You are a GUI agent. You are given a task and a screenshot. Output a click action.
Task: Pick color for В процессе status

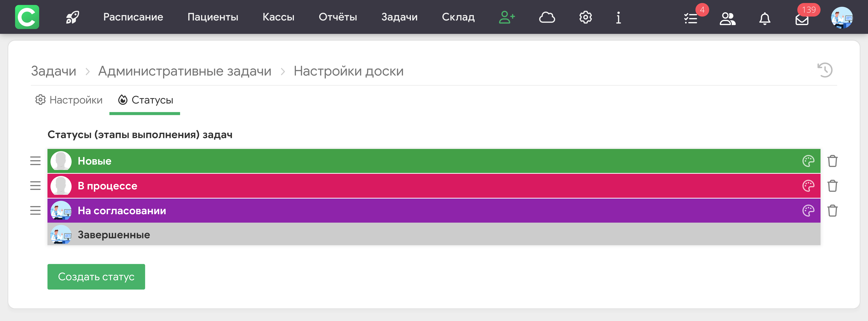point(808,186)
